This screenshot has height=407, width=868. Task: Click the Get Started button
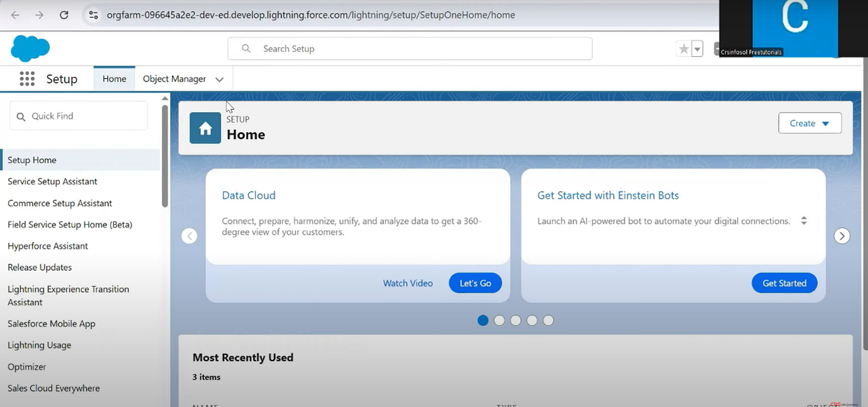[x=784, y=283]
